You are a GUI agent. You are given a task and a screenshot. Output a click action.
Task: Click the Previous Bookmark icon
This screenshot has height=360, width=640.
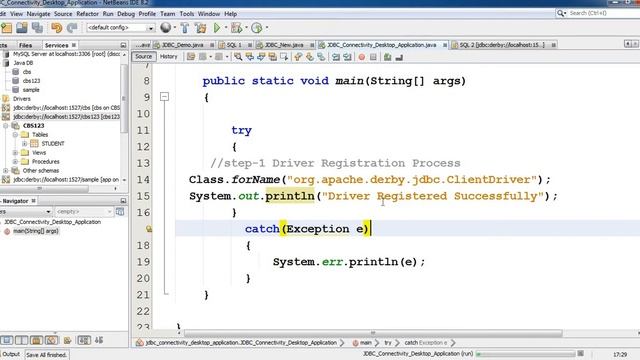298,57
